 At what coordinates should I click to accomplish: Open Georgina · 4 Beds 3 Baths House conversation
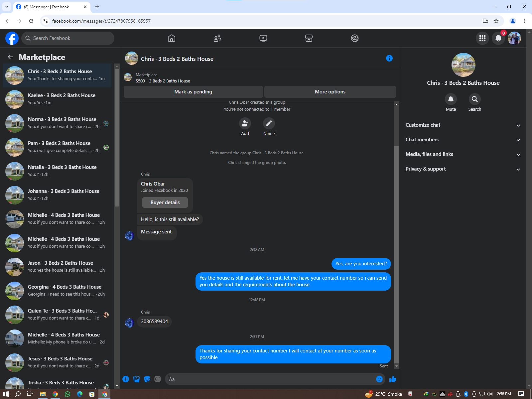(x=57, y=291)
